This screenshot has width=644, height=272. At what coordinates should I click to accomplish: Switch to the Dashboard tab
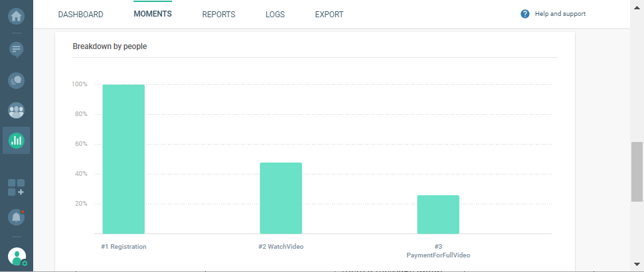click(80, 15)
